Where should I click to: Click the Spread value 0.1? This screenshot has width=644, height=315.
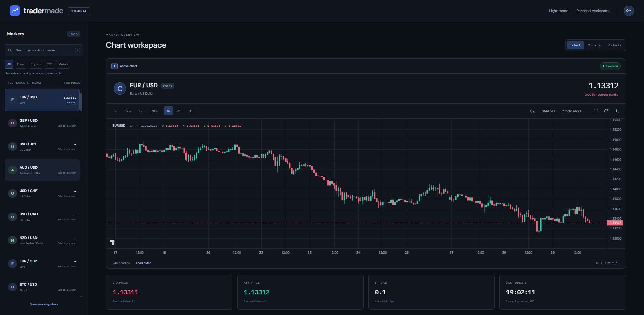[380, 292]
